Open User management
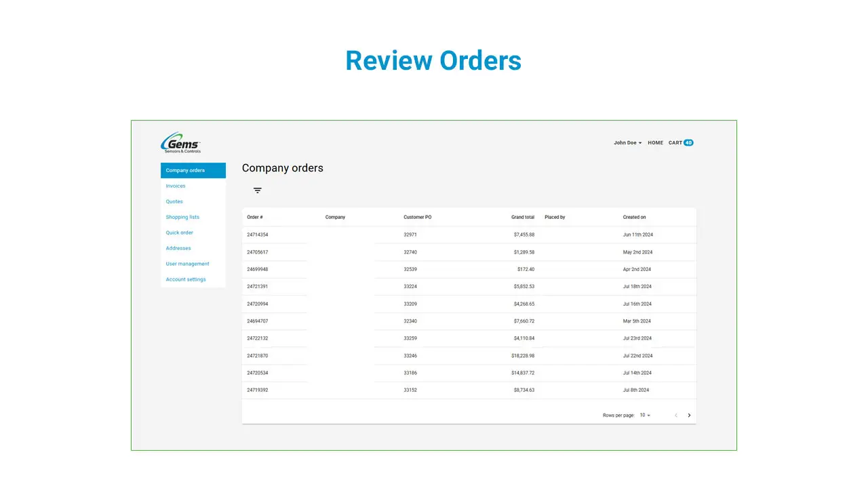Screen dimensions: 868x488 (188, 264)
